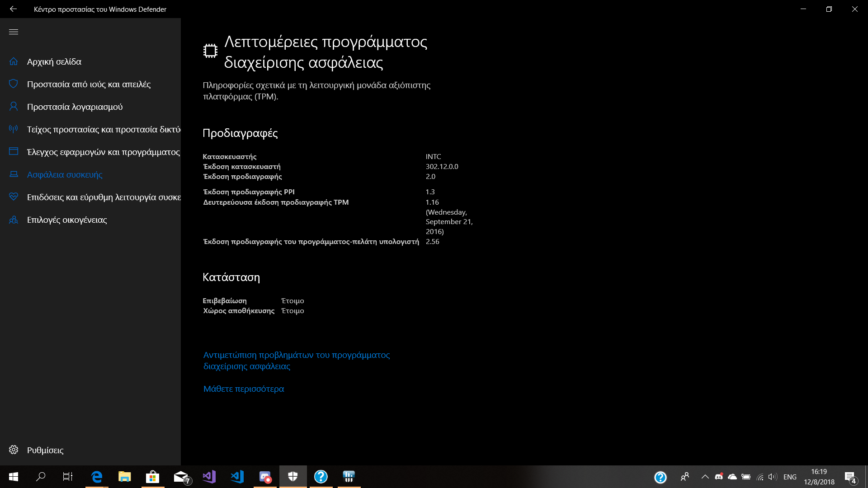Screen dimensions: 868x488
Task: Click the ENG input language indicator
Action: click(790, 477)
